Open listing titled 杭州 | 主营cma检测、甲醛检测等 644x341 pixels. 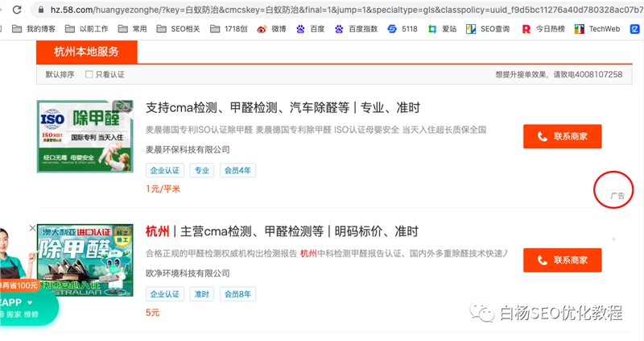tap(282, 231)
